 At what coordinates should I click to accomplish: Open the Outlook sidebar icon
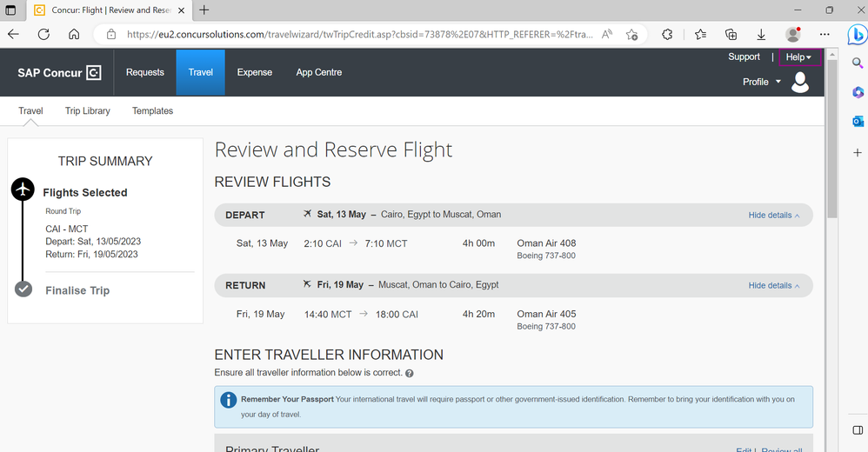[858, 121]
